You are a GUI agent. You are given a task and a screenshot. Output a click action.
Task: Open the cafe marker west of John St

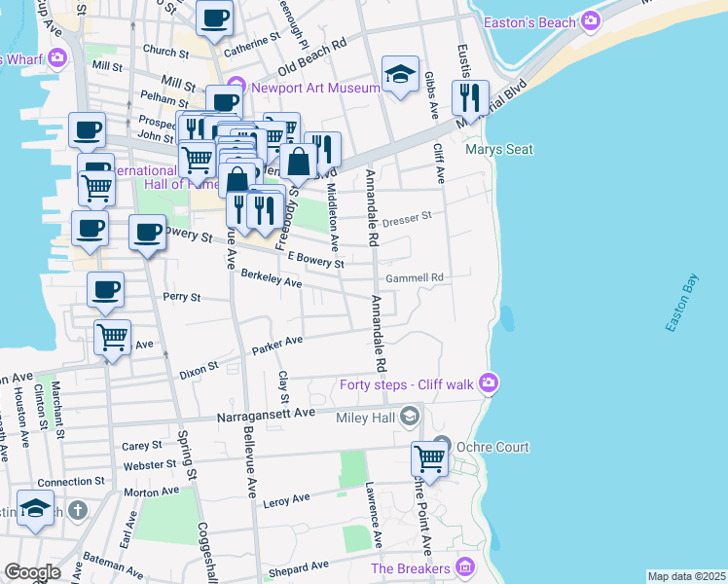(88, 131)
